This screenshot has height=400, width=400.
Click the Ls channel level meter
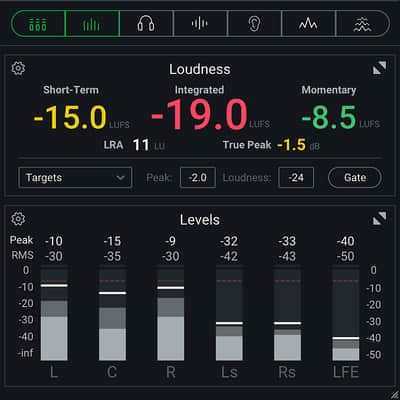[229, 313]
